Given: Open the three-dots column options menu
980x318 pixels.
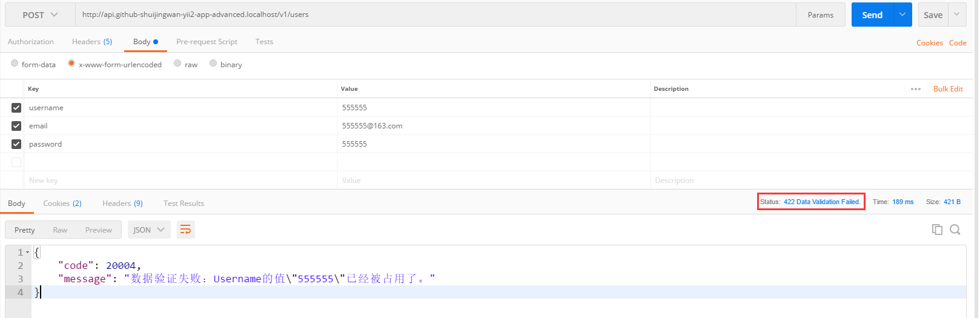Looking at the screenshot, I should point(916,89).
